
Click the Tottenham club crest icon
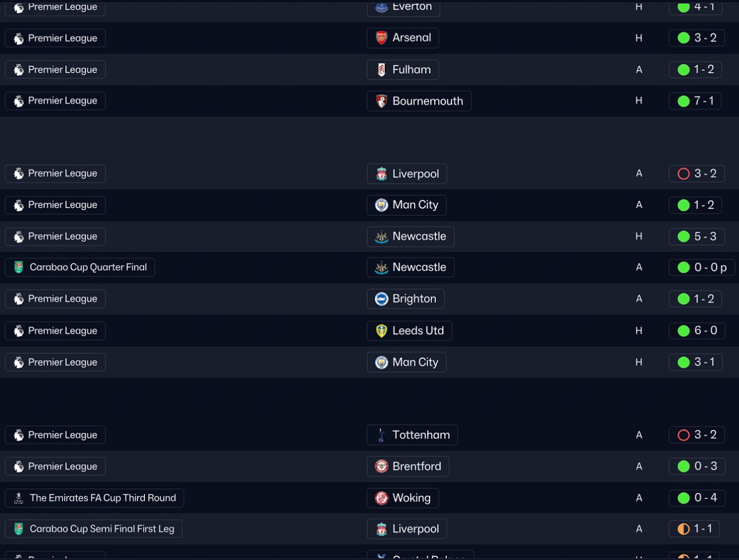[382, 435]
